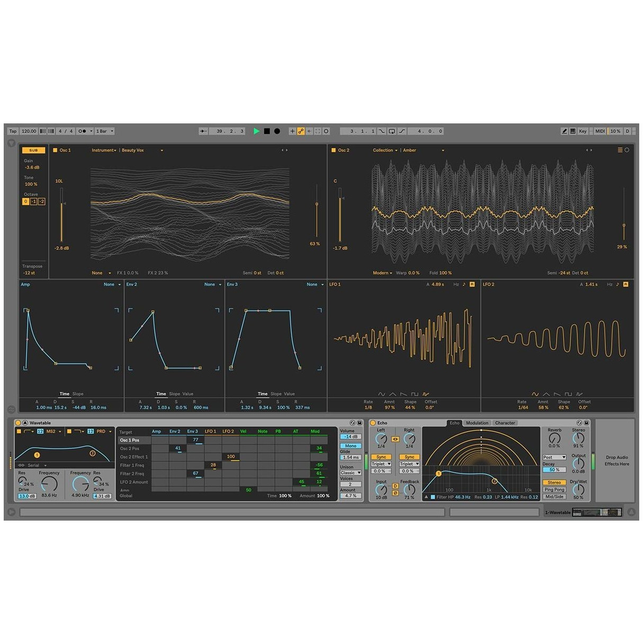Click the round Record button

(x=277, y=131)
